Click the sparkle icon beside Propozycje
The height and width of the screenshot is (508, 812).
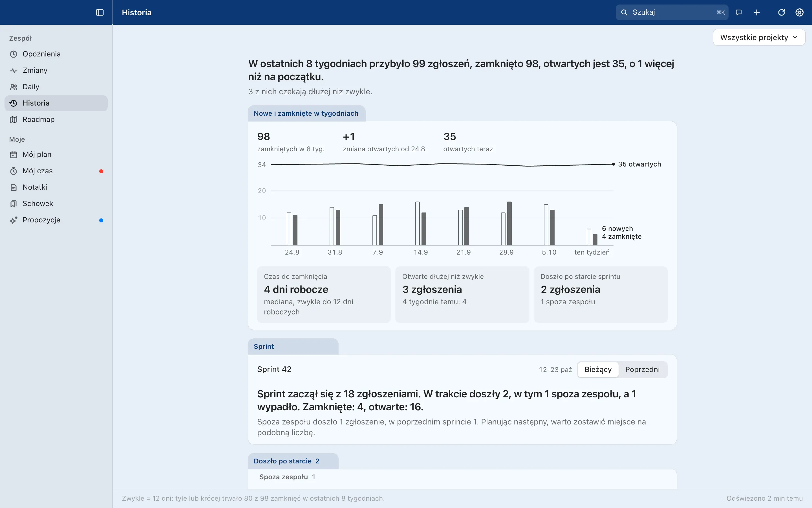tap(14, 220)
